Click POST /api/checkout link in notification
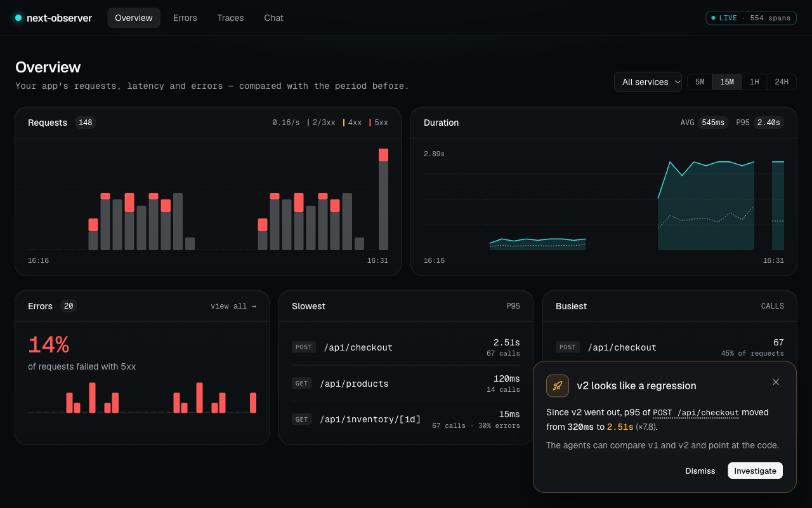Image resolution: width=812 pixels, height=508 pixels. (696, 412)
